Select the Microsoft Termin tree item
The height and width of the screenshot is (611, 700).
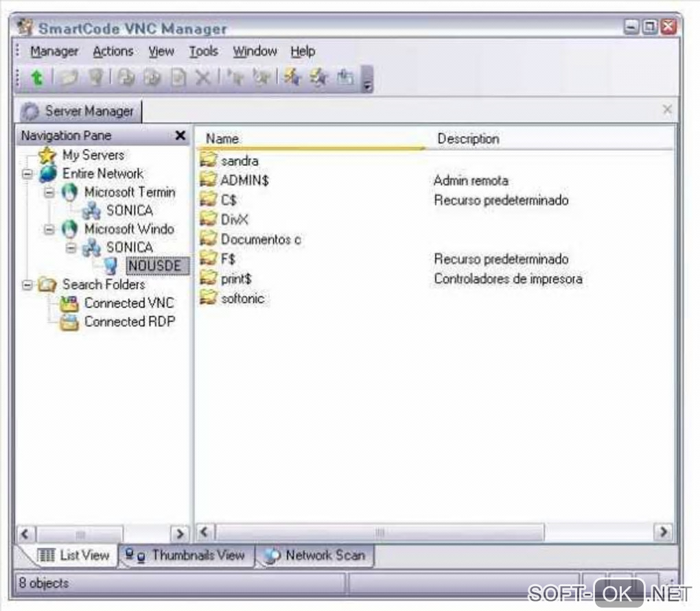130,192
